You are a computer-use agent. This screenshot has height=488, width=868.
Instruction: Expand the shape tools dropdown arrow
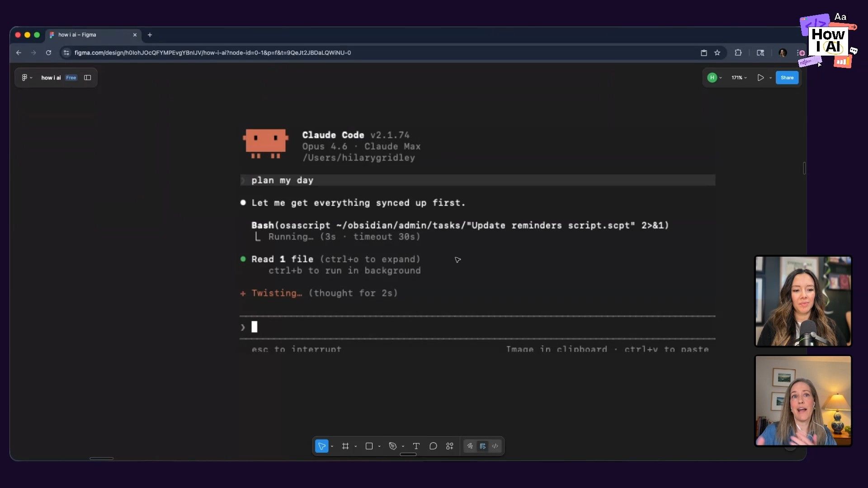[379, 446]
